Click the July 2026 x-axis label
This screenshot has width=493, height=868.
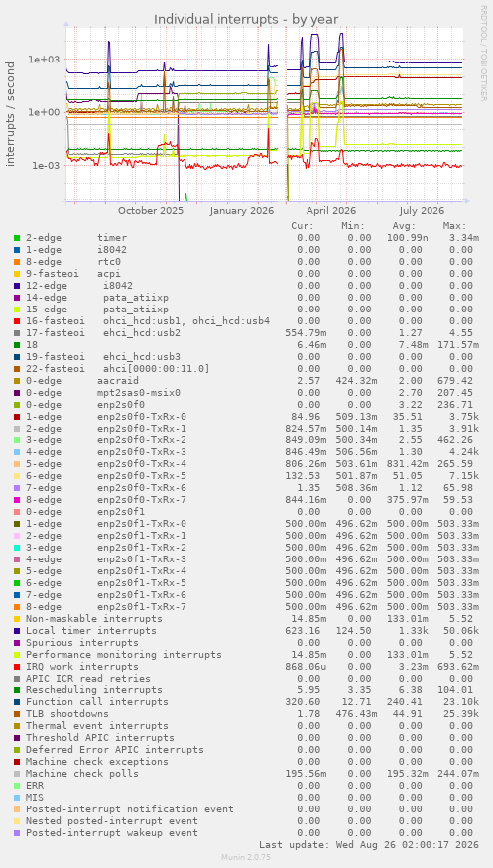[x=422, y=211]
